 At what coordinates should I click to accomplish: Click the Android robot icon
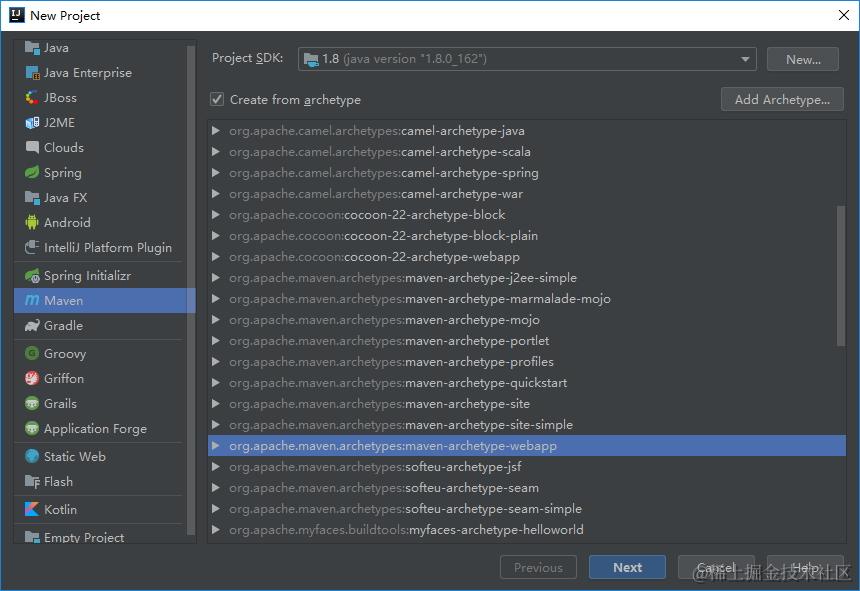[x=32, y=222]
